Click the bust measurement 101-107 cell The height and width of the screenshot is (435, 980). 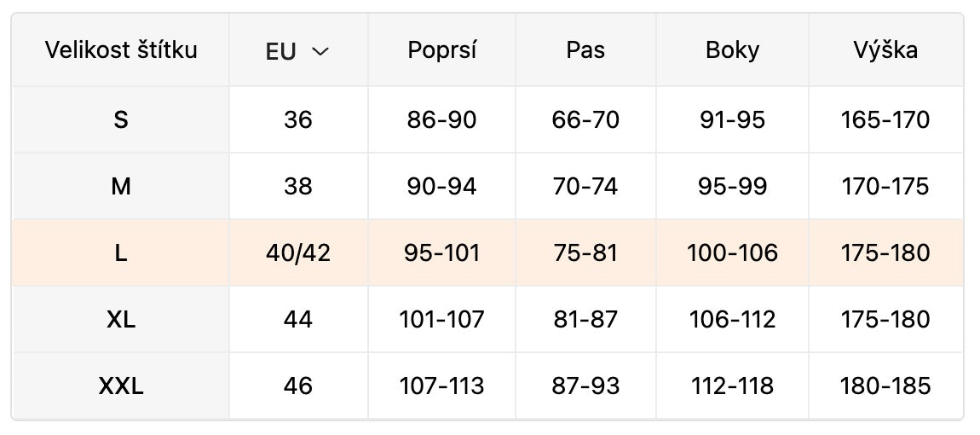coord(441,320)
